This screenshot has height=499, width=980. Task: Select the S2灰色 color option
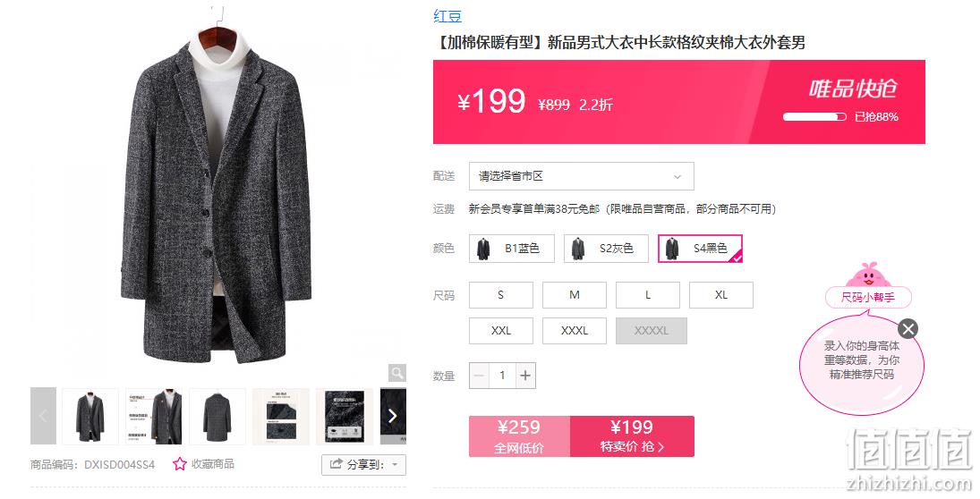click(x=606, y=249)
